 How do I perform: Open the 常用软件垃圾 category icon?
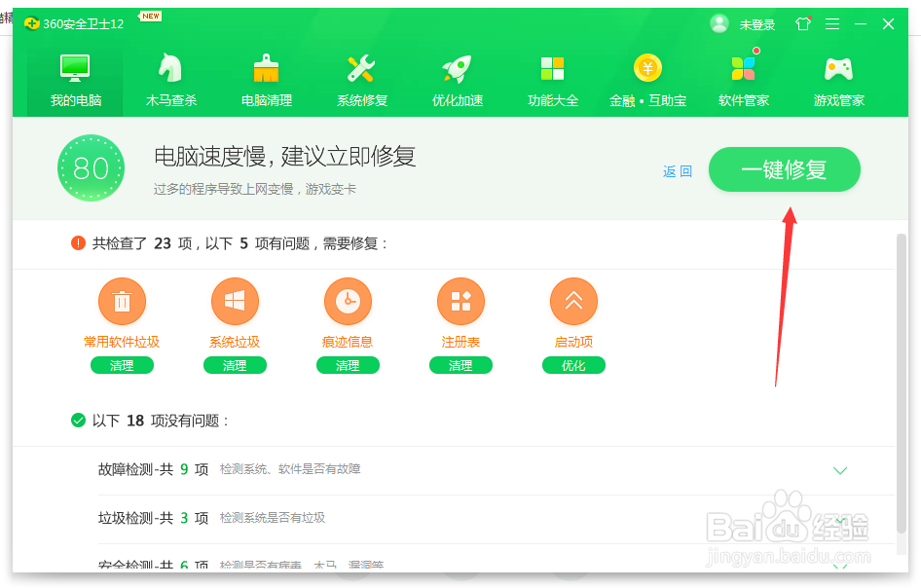[122, 301]
